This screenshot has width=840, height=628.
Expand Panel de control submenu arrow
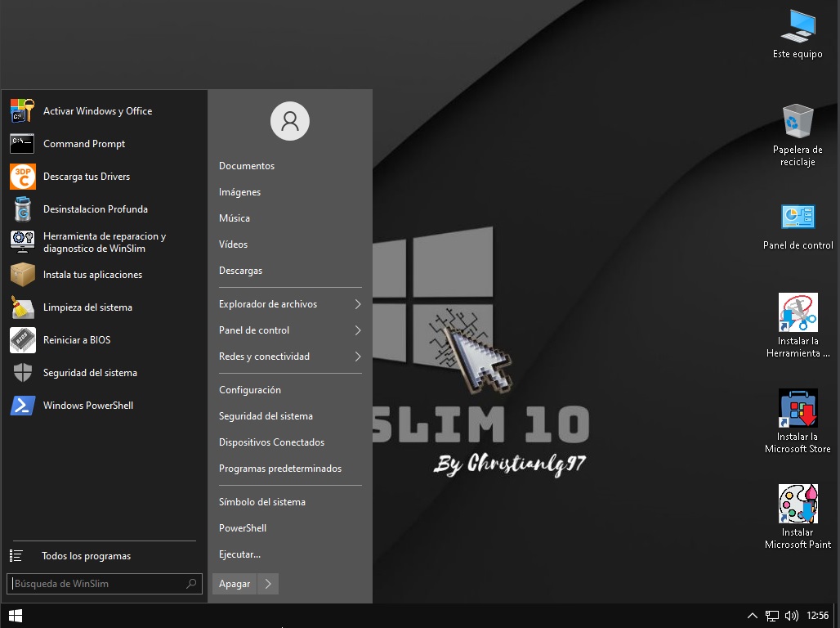358,330
